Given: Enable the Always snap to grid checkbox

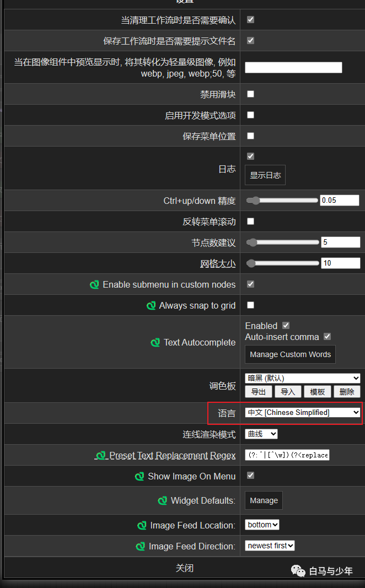Looking at the screenshot, I should [250, 305].
